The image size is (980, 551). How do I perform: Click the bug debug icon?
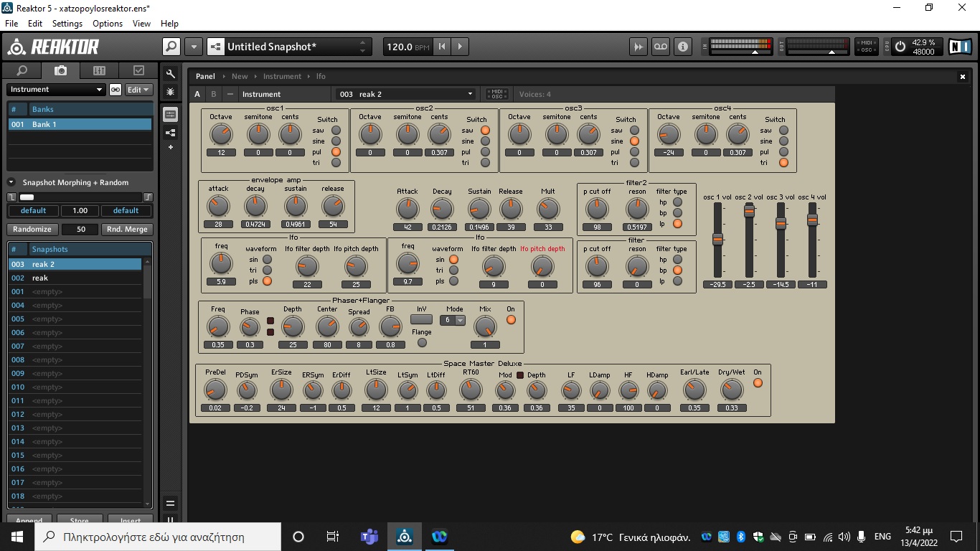tap(170, 92)
